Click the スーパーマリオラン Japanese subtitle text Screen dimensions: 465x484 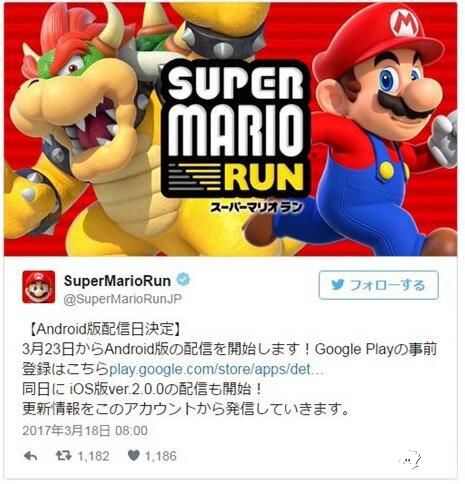point(257,207)
